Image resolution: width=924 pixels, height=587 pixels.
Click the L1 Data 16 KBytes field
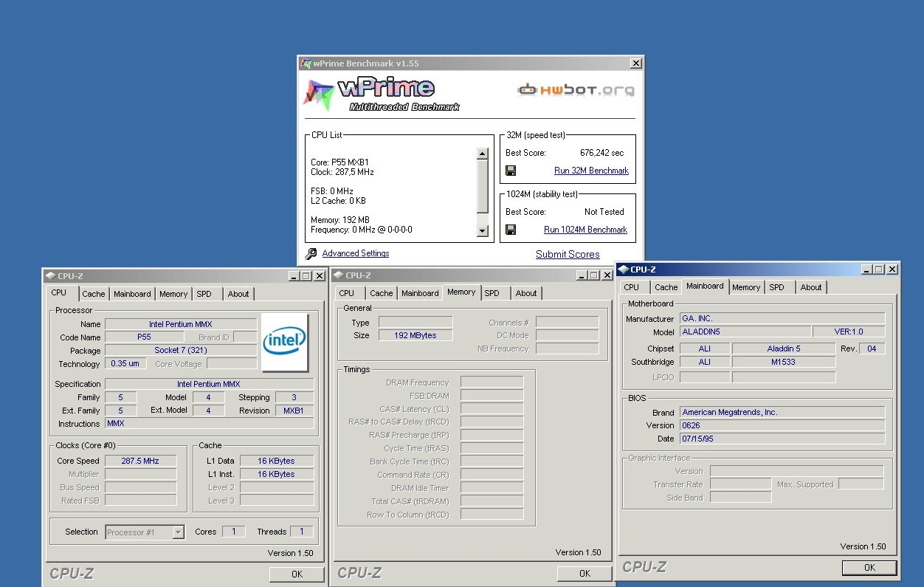(277, 461)
